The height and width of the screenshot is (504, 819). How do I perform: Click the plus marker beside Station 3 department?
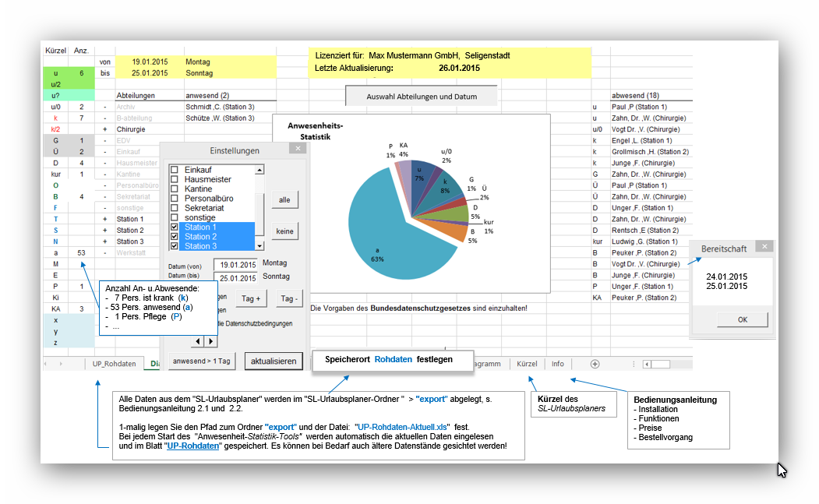tap(105, 241)
